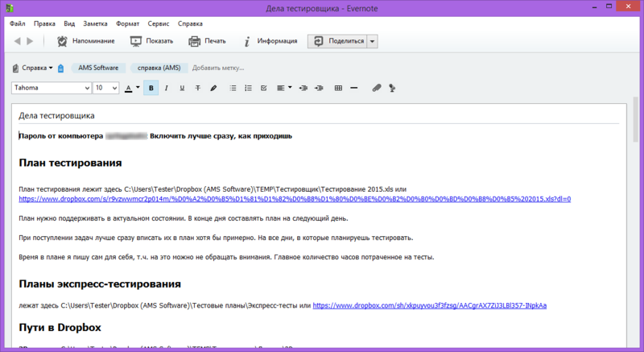
Task: Insert a numbered list
Action: (248, 88)
